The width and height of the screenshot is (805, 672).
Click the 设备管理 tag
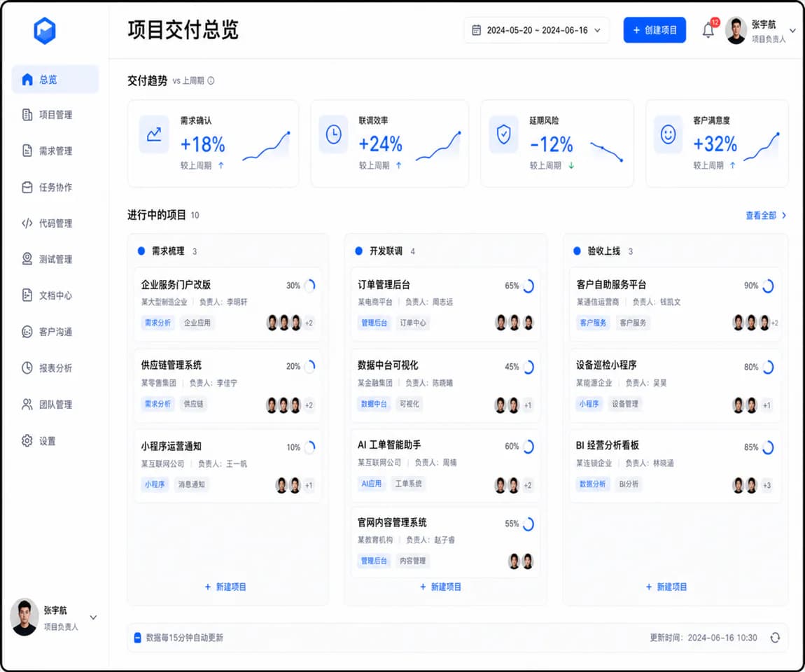[x=625, y=404]
